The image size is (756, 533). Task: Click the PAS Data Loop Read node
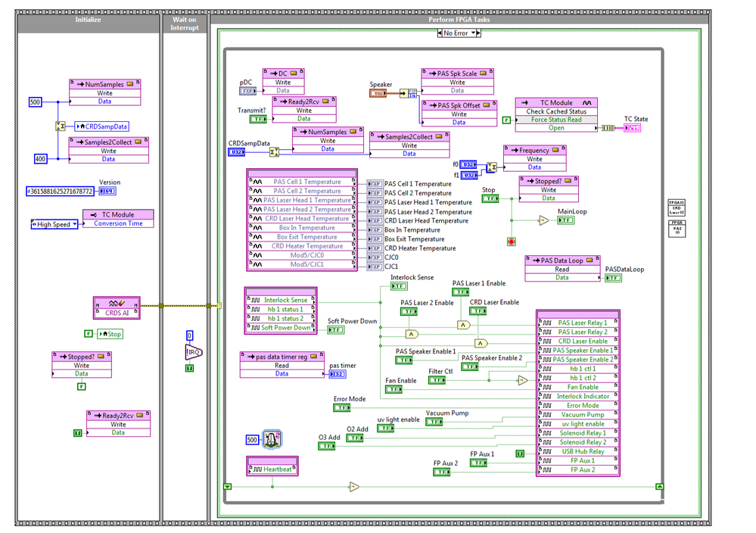click(562, 269)
